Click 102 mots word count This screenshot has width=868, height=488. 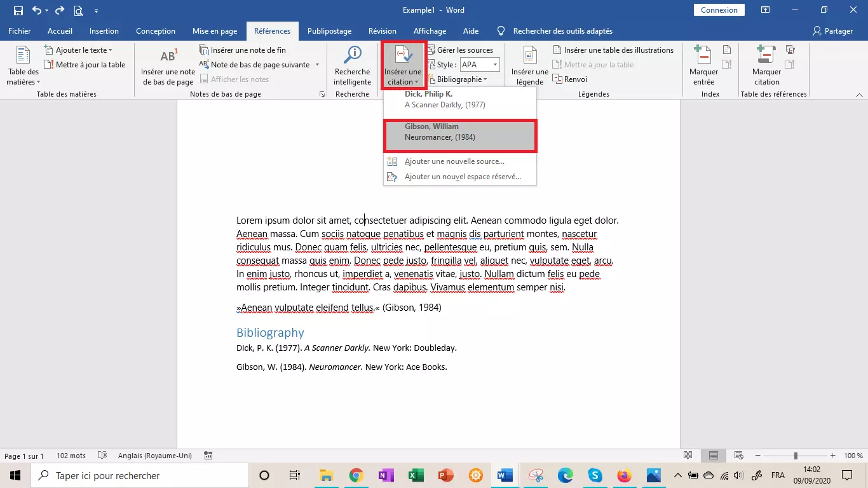[71, 456]
